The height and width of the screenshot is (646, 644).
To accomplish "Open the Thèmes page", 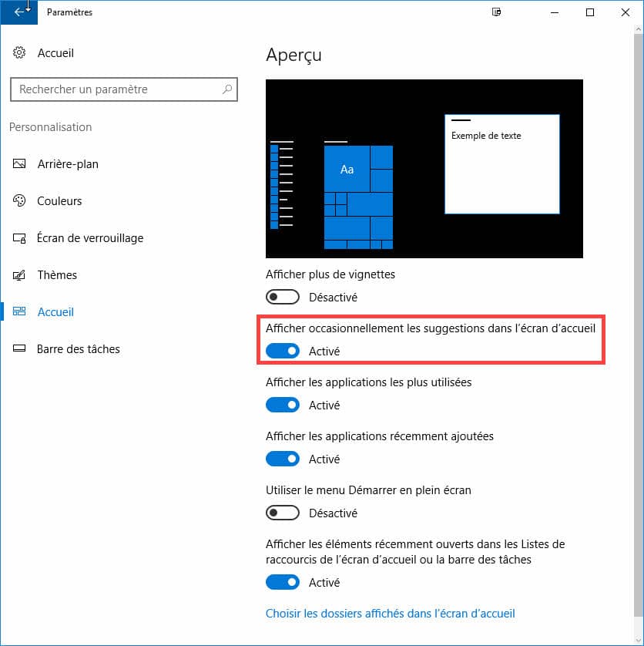I will click(57, 274).
